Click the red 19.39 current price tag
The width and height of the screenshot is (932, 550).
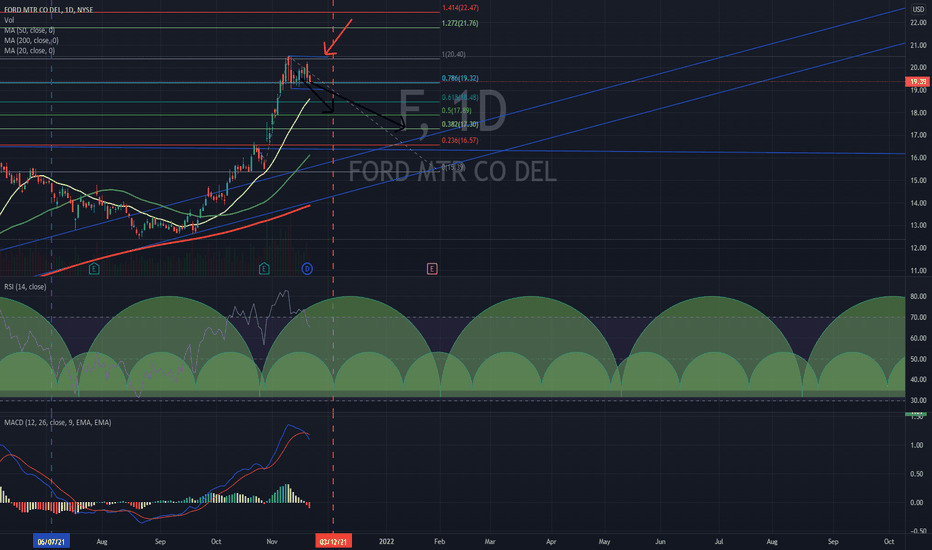click(x=918, y=81)
